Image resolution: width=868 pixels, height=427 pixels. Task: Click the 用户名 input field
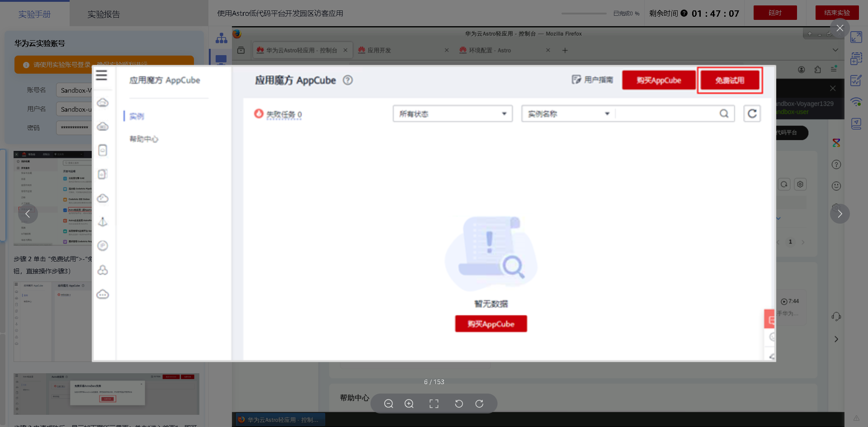point(74,109)
